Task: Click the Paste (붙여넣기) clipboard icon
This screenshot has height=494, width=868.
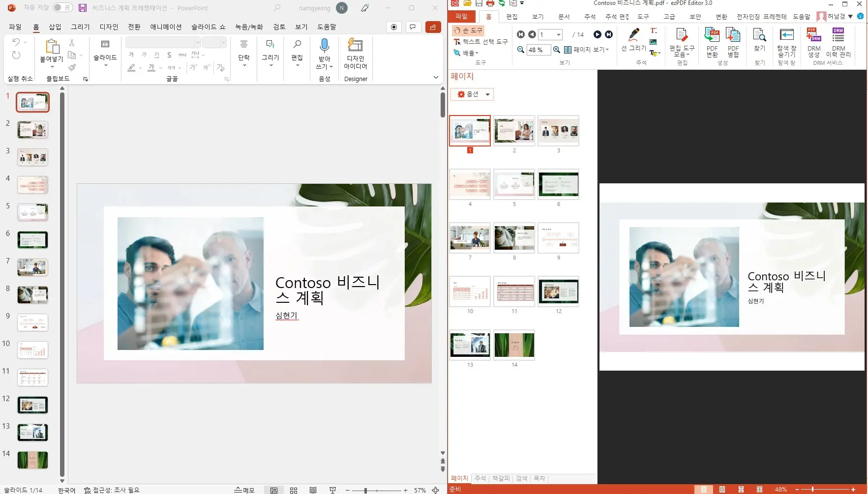Action: [x=52, y=47]
